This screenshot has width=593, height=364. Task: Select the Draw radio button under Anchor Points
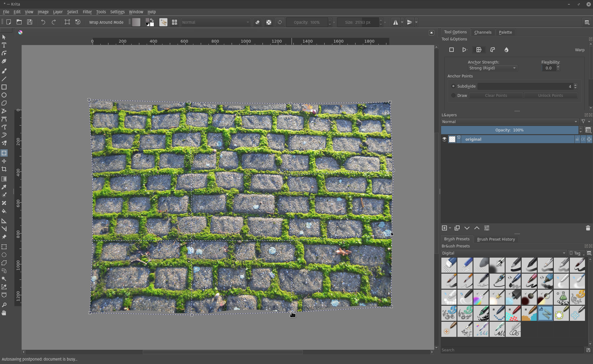(x=453, y=95)
